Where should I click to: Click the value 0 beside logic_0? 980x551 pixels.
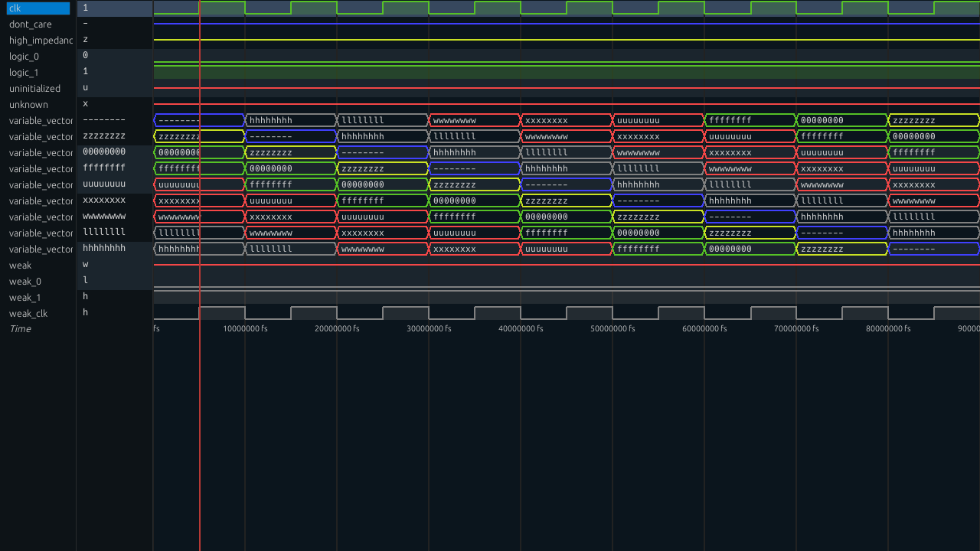pyautogui.click(x=85, y=55)
